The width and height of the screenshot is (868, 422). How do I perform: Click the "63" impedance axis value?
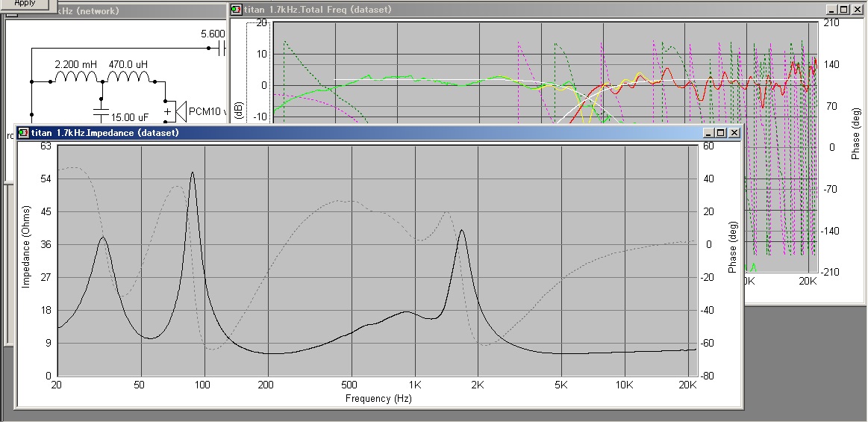(46, 146)
